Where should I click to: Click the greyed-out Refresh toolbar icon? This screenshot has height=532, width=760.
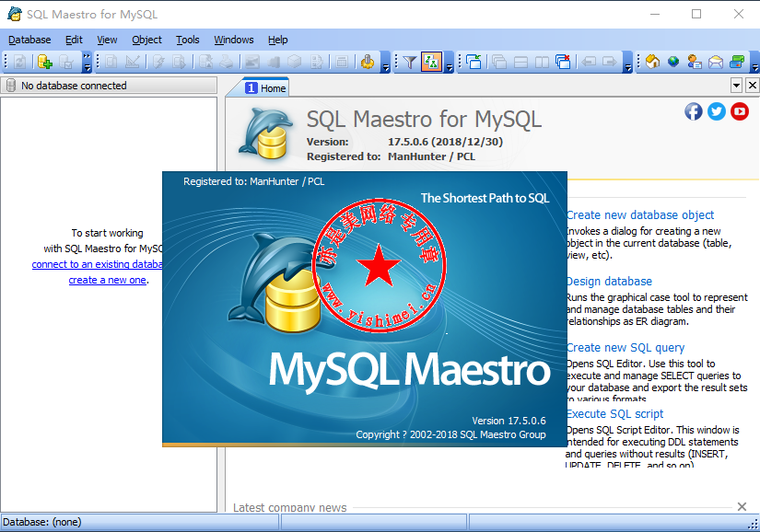tap(20, 62)
